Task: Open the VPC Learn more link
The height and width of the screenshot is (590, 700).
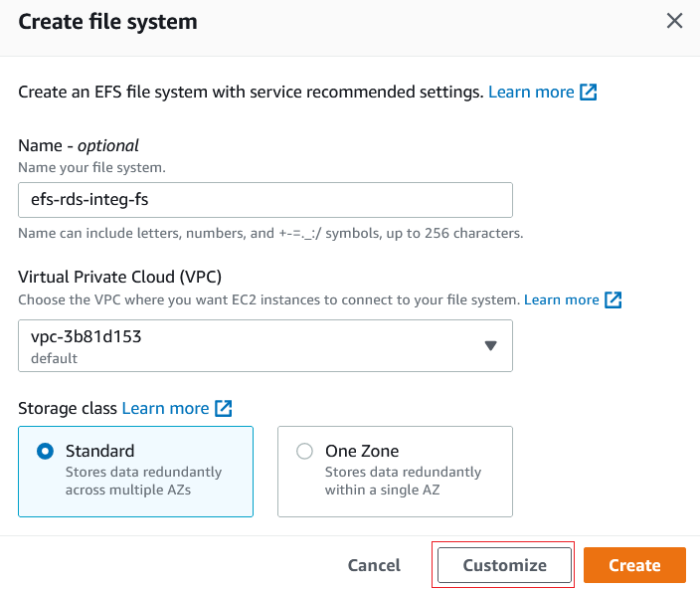Action: click(x=562, y=299)
